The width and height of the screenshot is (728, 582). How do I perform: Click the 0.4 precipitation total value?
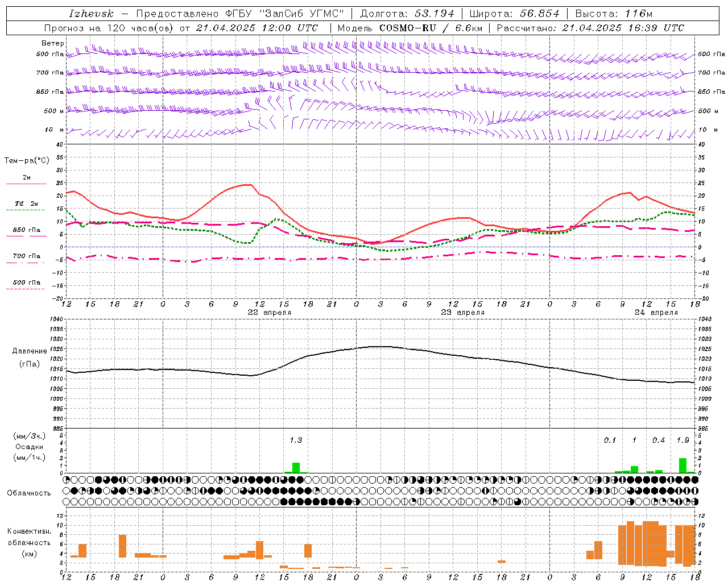click(x=659, y=440)
